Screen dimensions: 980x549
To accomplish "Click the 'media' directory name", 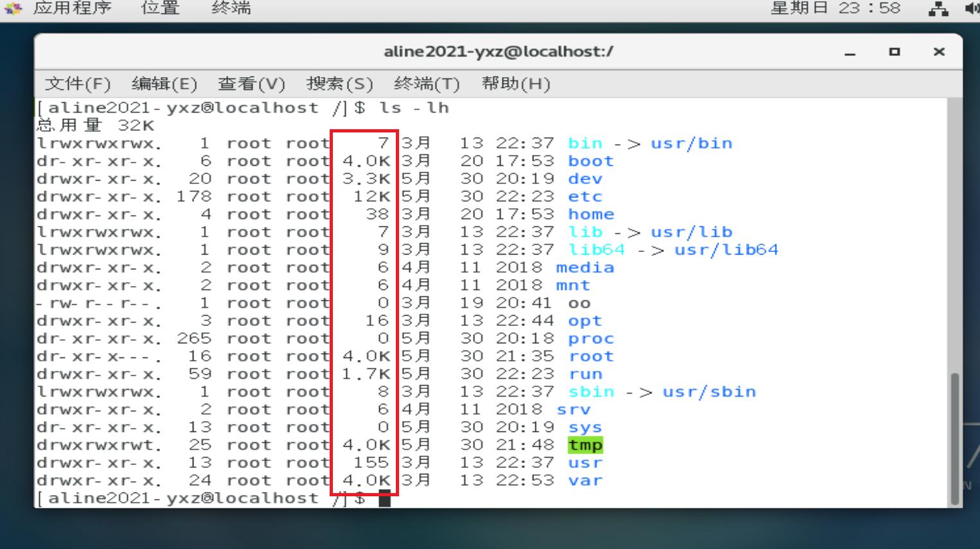I will (x=585, y=267).
